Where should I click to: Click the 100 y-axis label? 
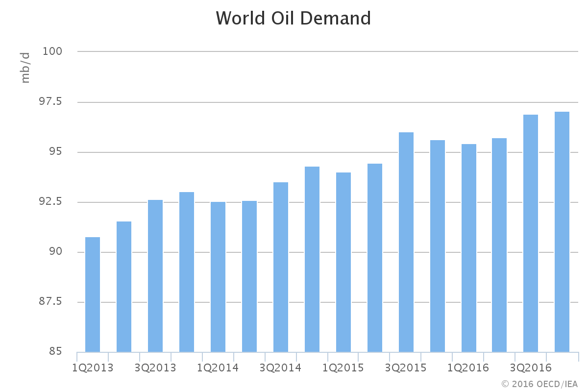pos(53,51)
